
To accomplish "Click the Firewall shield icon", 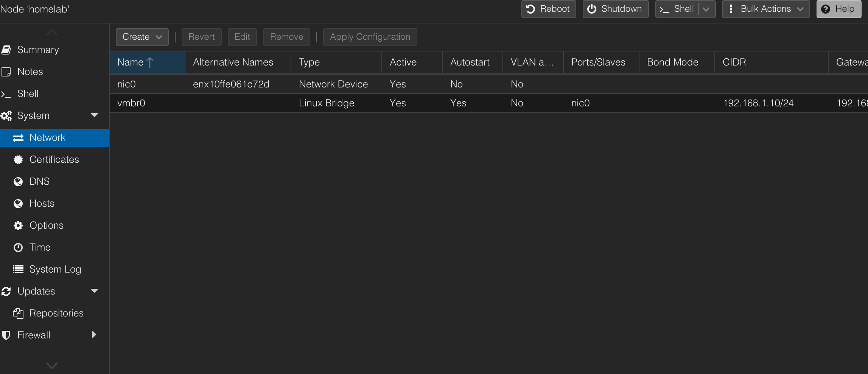I will coord(6,335).
